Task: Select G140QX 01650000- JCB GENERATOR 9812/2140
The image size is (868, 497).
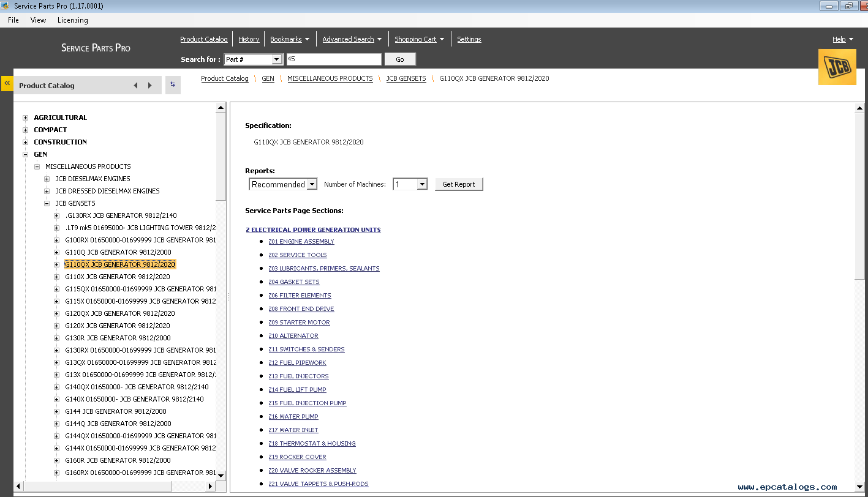Action: [x=137, y=387]
